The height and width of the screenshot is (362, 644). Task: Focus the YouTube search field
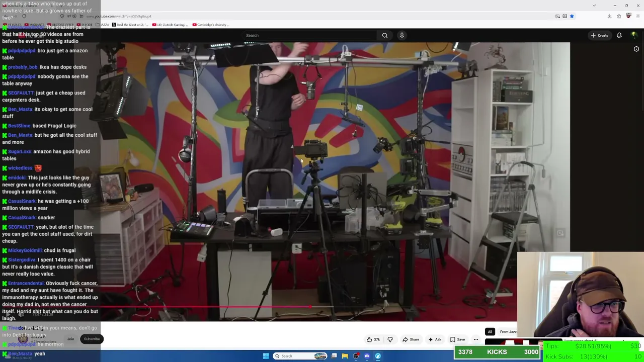pyautogui.click(x=310, y=35)
